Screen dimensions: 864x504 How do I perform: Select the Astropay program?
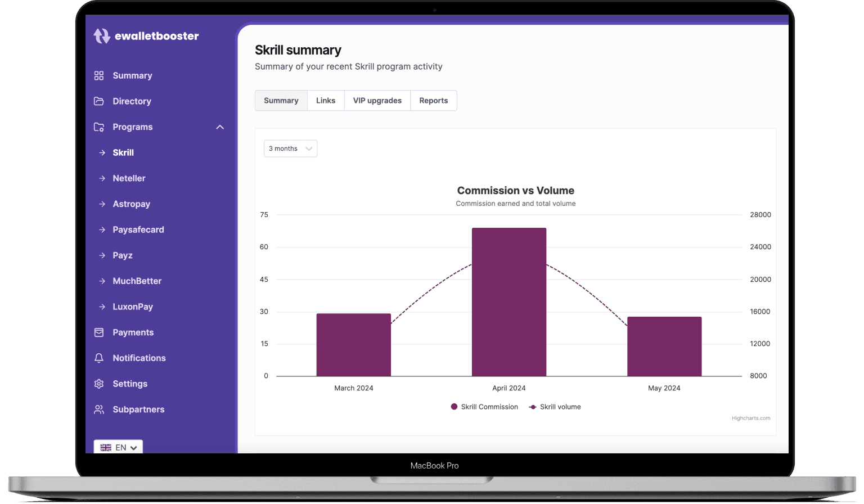(131, 204)
